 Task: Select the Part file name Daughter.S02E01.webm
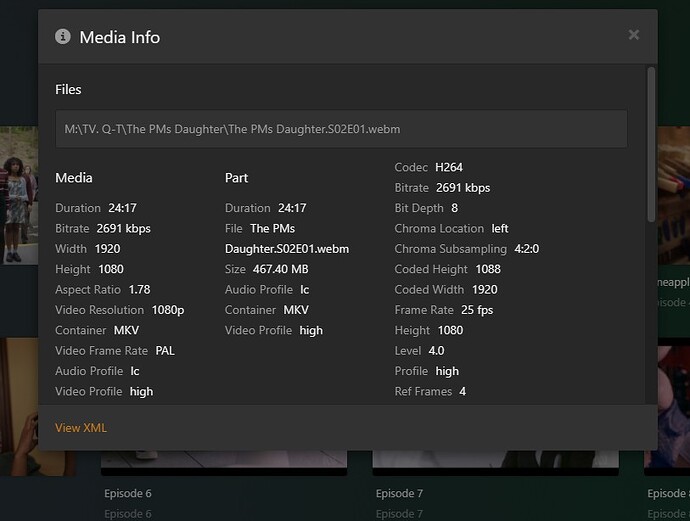click(x=287, y=249)
